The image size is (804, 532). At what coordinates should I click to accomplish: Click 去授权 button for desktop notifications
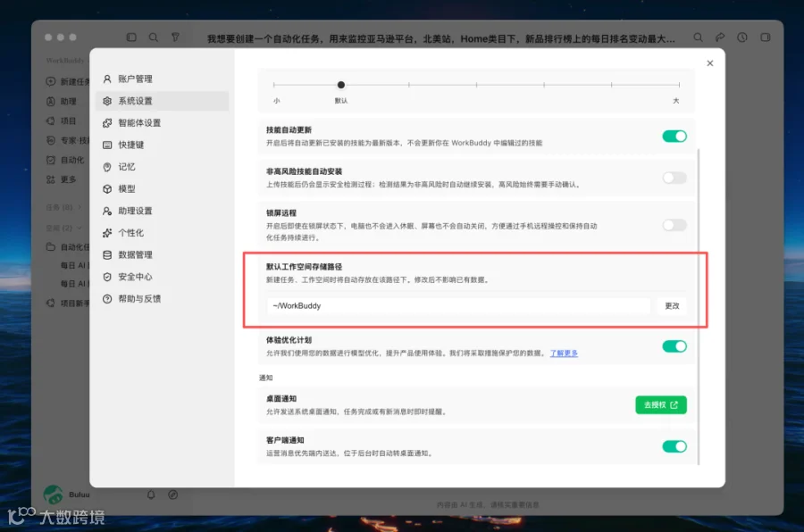pyautogui.click(x=660, y=405)
